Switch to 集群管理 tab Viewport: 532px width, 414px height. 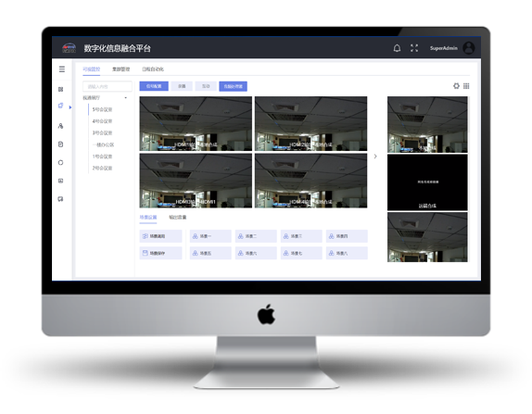(x=120, y=69)
